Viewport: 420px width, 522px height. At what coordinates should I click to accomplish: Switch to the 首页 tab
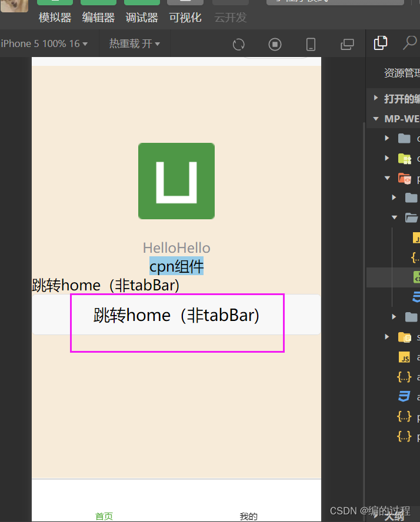tap(104, 516)
